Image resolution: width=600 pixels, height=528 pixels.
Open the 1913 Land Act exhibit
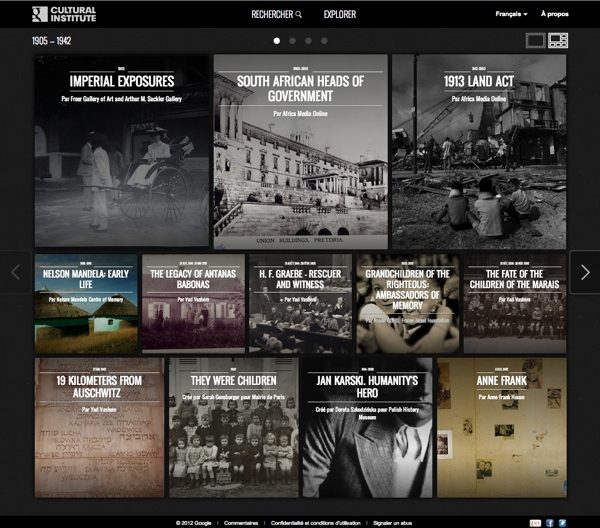tap(479, 152)
